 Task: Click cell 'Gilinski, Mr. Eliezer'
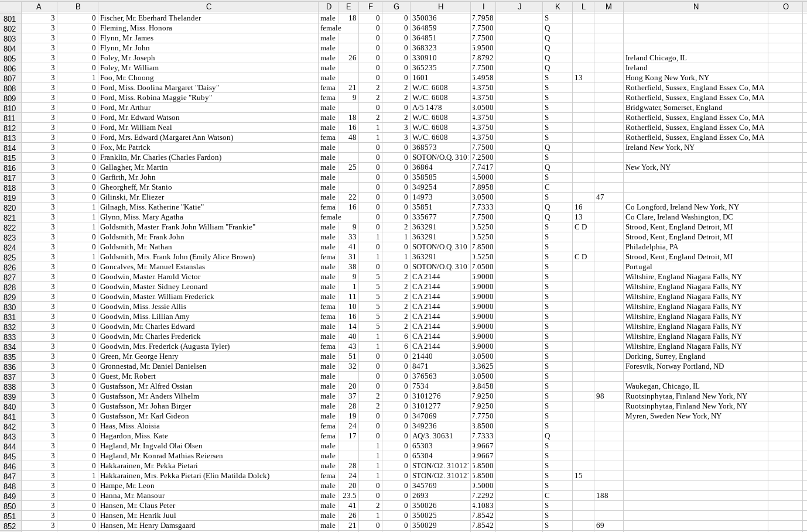coord(208,197)
